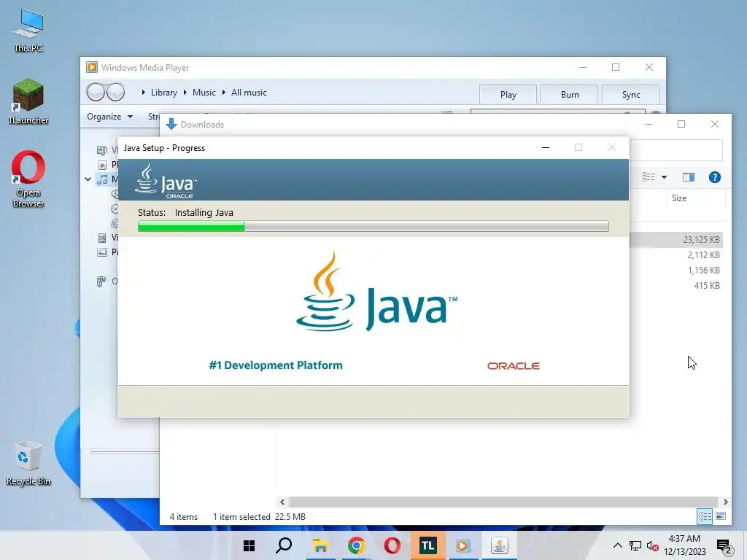Viewport: 747px width, 560px height.
Task: Click Java logo in setup header
Action: click(165, 181)
